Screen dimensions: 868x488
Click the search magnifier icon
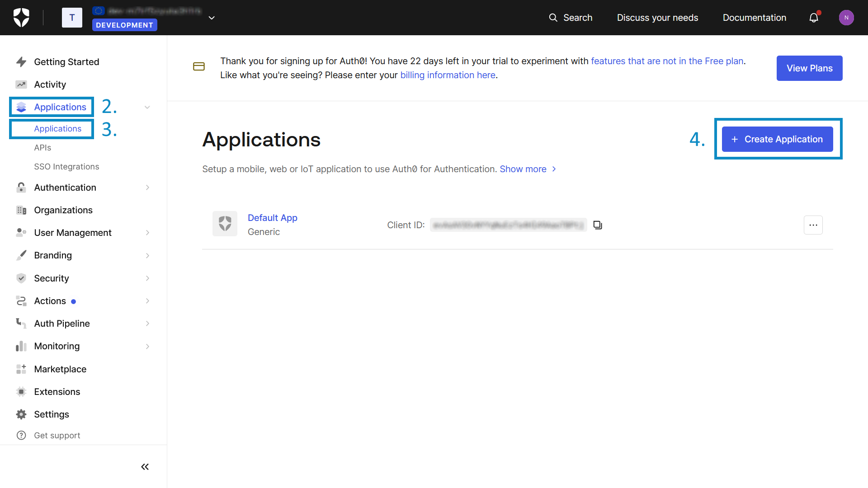coord(553,18)
